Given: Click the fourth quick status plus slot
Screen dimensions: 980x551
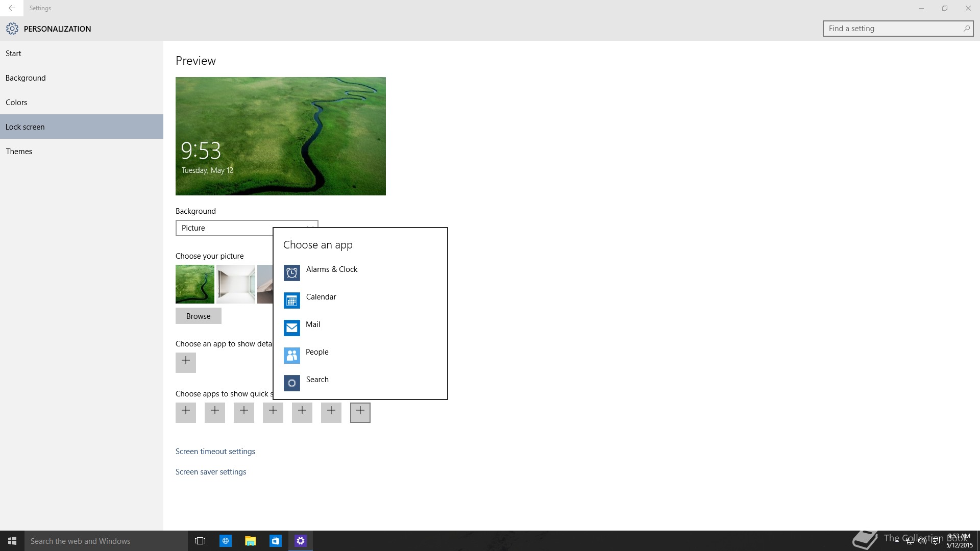Looking at the screenshot, I should (x=273, y=413).
